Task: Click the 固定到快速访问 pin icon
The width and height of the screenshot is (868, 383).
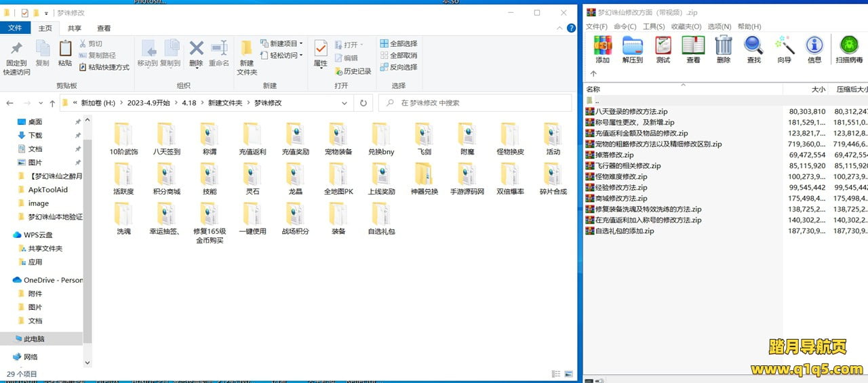Action: pos(17,49)
